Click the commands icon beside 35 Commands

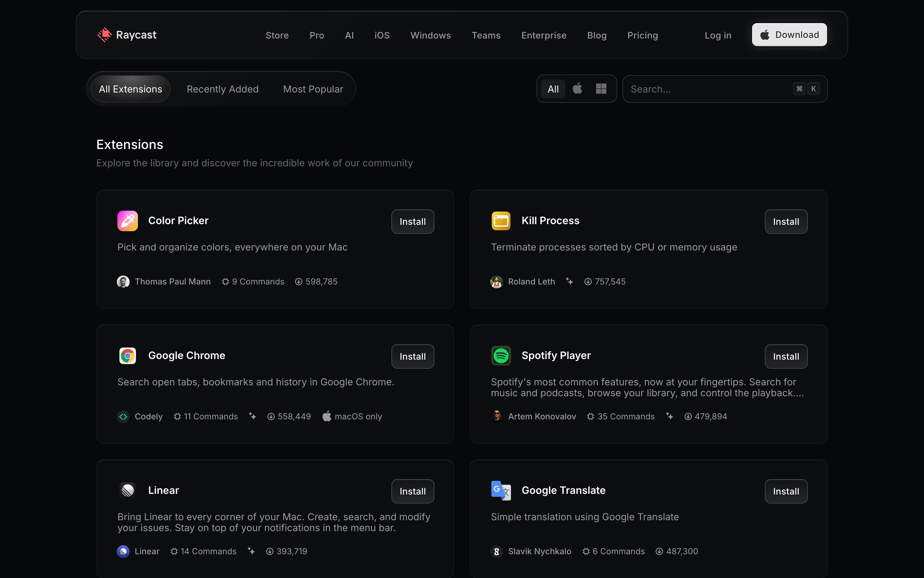pos(591,417)
